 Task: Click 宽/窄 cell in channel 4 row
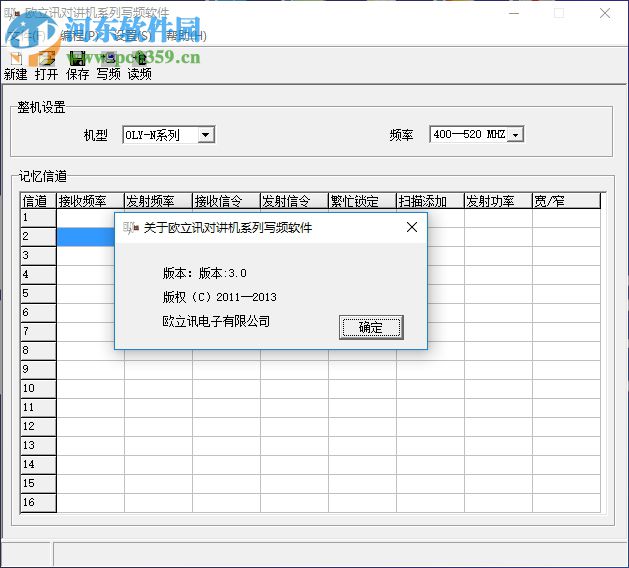click(x=566, y=275)
